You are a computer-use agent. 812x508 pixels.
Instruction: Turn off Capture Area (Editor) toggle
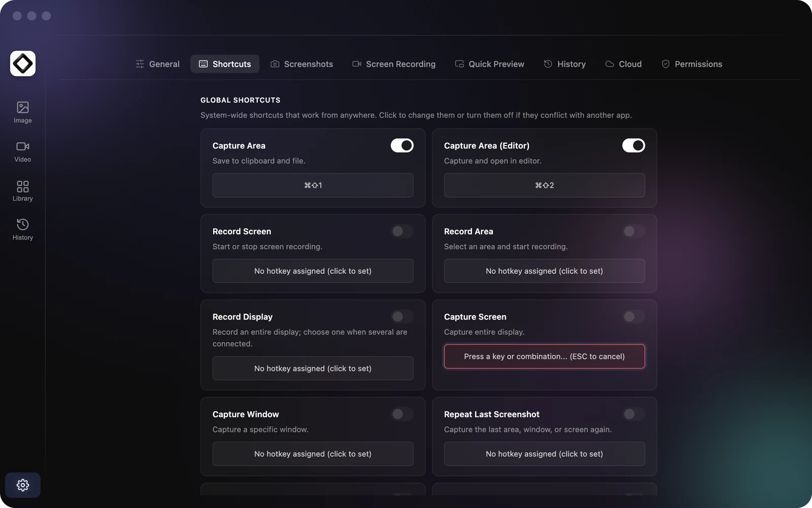633,145
